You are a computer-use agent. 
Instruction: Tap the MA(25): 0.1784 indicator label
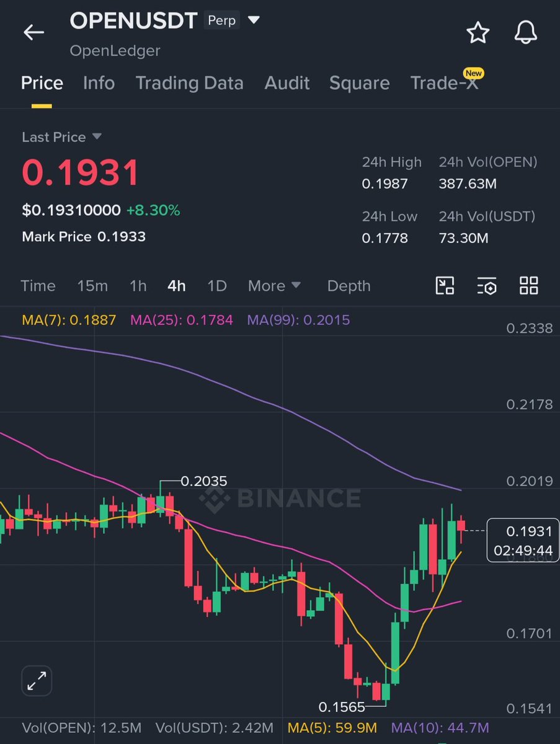pos(181,320)
